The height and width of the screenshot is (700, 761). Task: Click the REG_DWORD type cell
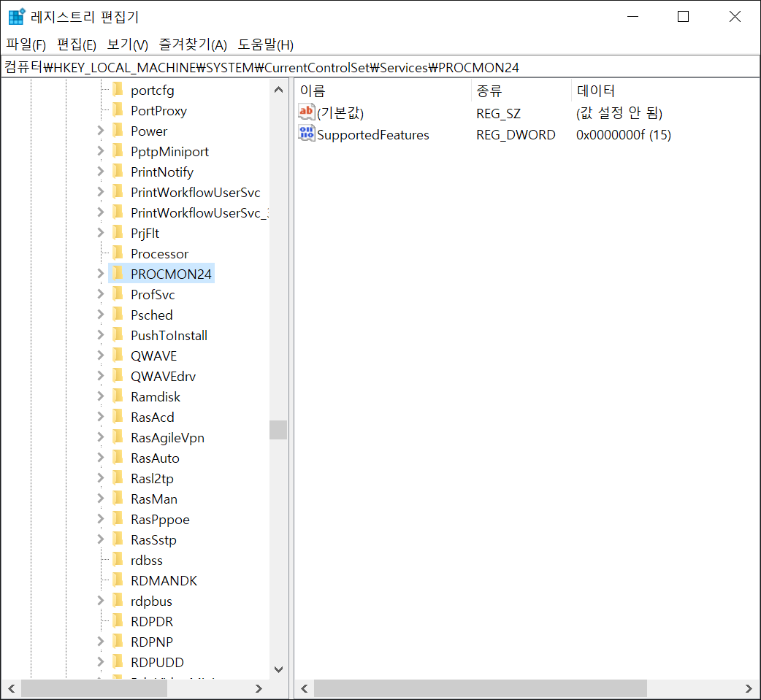pos(516,134)
